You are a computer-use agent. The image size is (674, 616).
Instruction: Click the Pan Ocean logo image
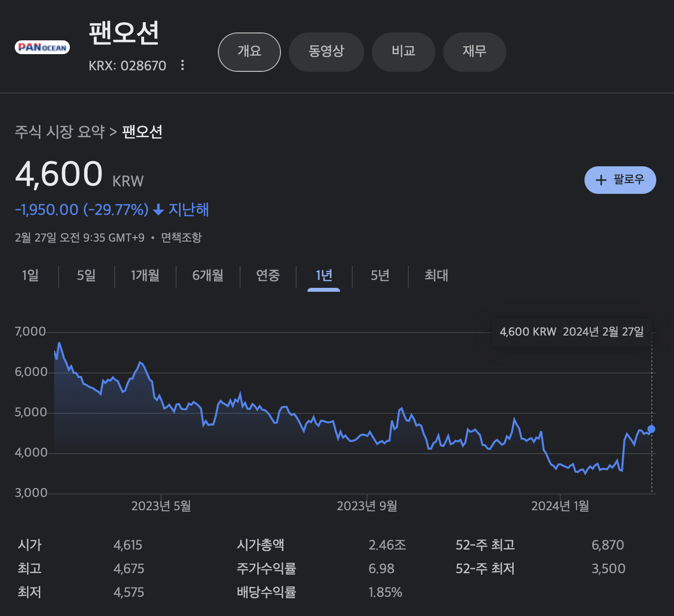42,47
